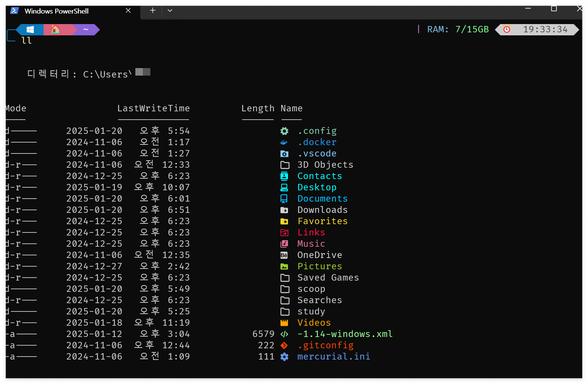
Task: Click the XML code icon beside -1.14-windows.xml
Action: pos(285,334)
